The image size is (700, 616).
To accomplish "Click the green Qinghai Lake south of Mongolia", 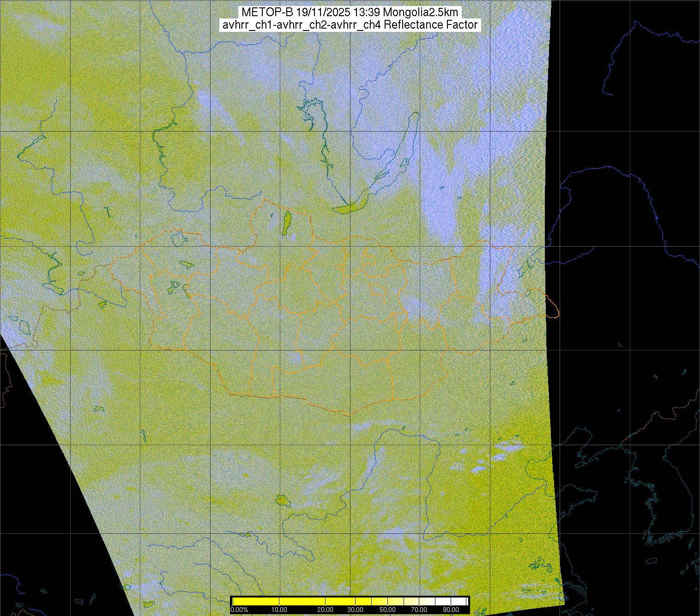I will point(281,500).
